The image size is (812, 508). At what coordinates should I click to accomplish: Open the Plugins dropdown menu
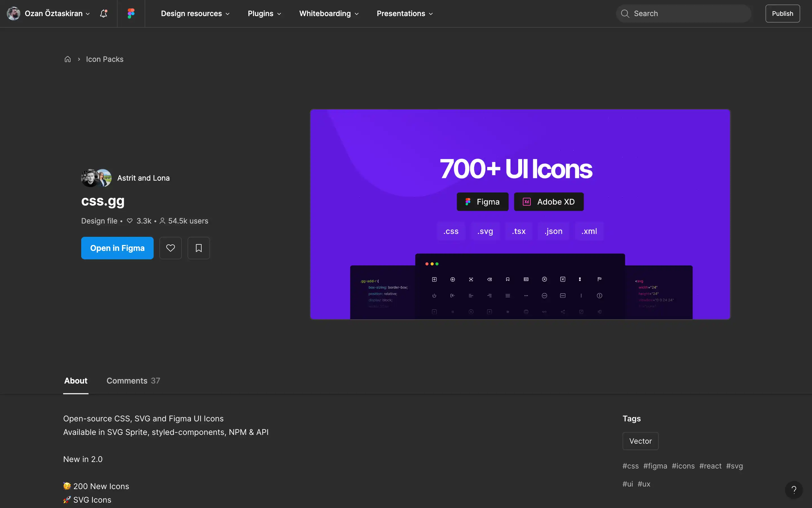click(264, 14)
